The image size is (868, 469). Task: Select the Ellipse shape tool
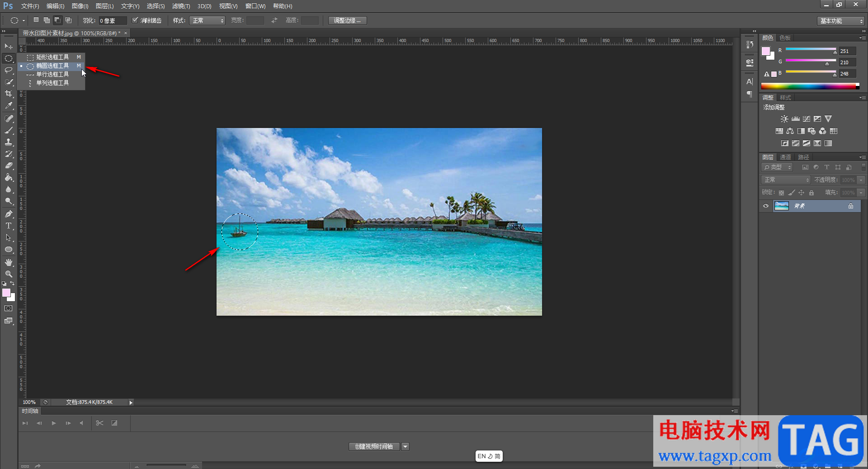[9, 249]
